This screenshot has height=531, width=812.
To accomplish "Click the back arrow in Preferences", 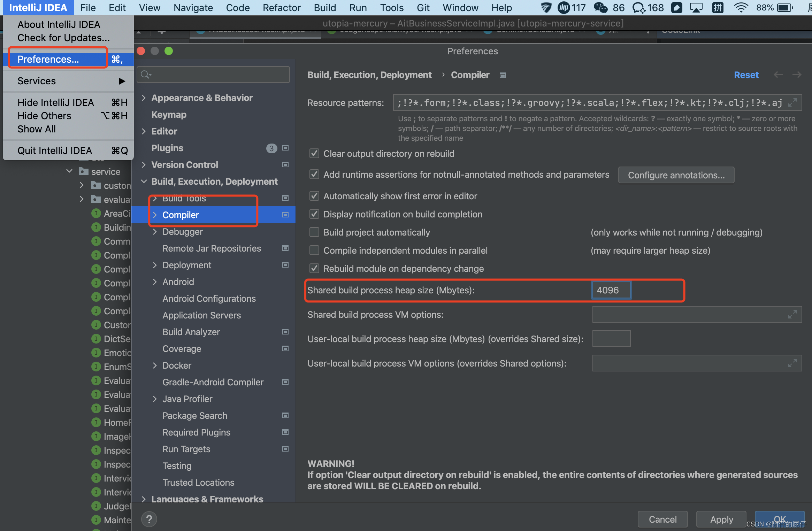I will tap(778, 75).
